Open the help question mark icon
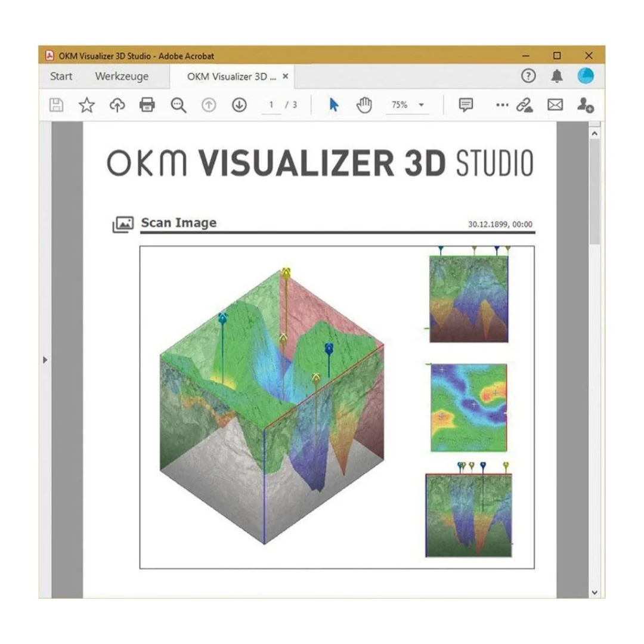644x644 pixels. click(528, 76)
